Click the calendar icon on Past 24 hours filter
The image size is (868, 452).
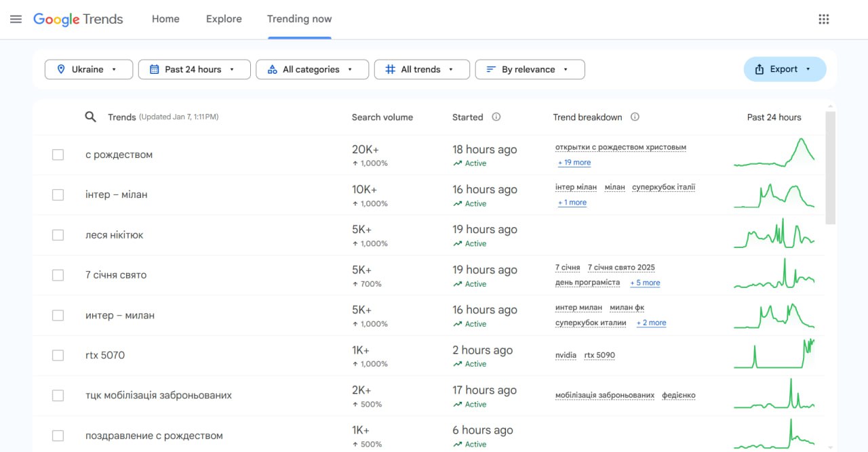pyautogui.click(x=154, y=69)
